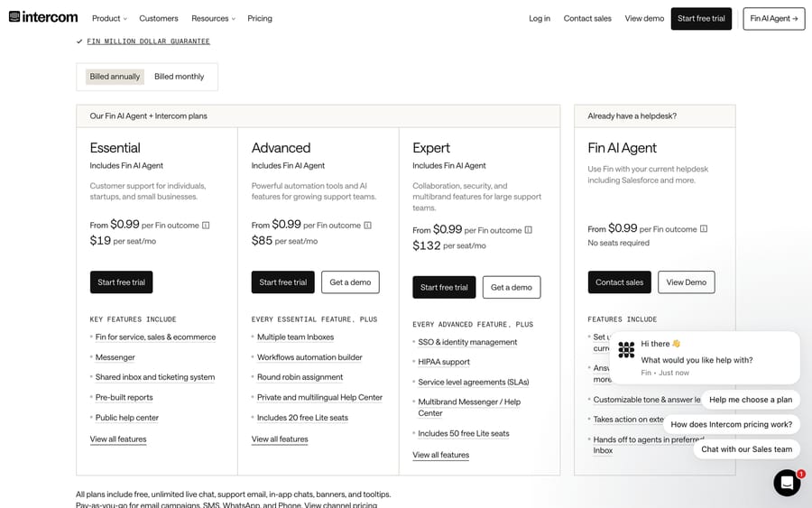This screenshot has width=812, height=508.
Task: Click 'Workflows automation builder' feature
Action: [309, 357]
